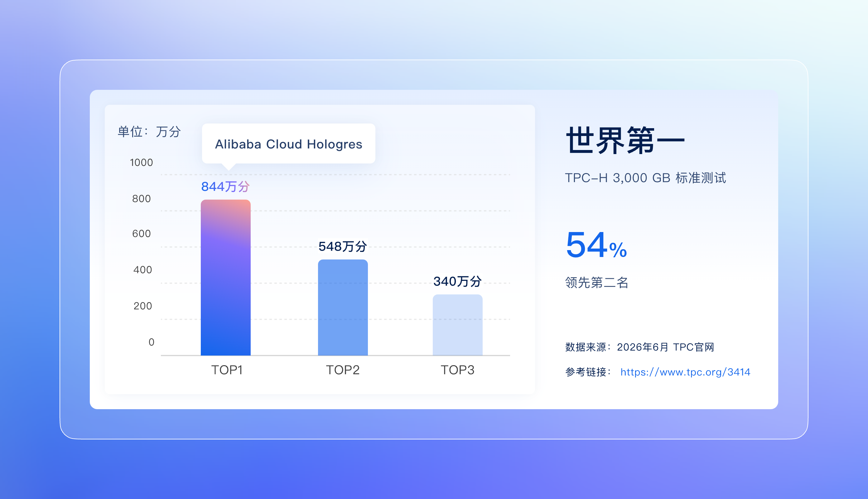868x499 pixels.
Task: Click the 600 y-axis tick label
Action: point(142,234)
